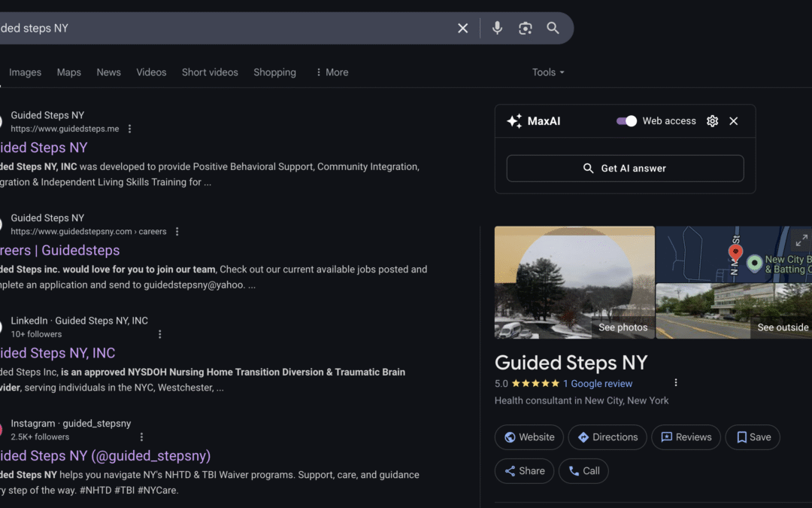This screenshot has width=812, height=508.
Task: Start voice search with microphone icon
Action: click(x=497, y=28)
